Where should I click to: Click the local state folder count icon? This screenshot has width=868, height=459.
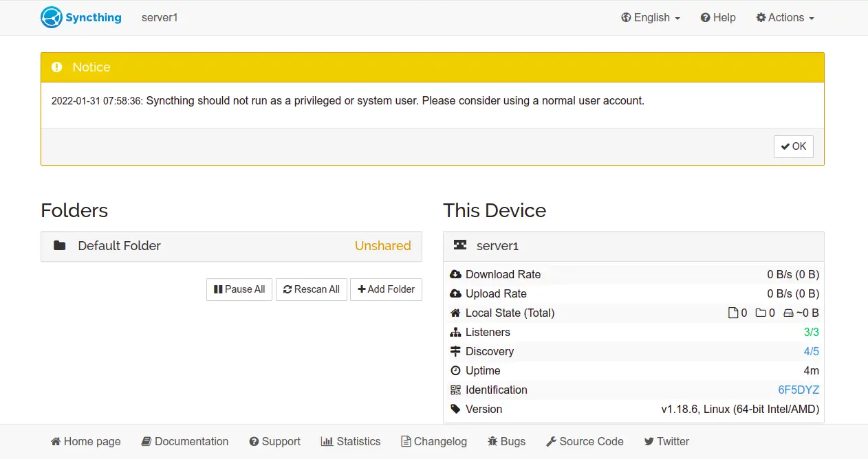[x=761, y=313]
